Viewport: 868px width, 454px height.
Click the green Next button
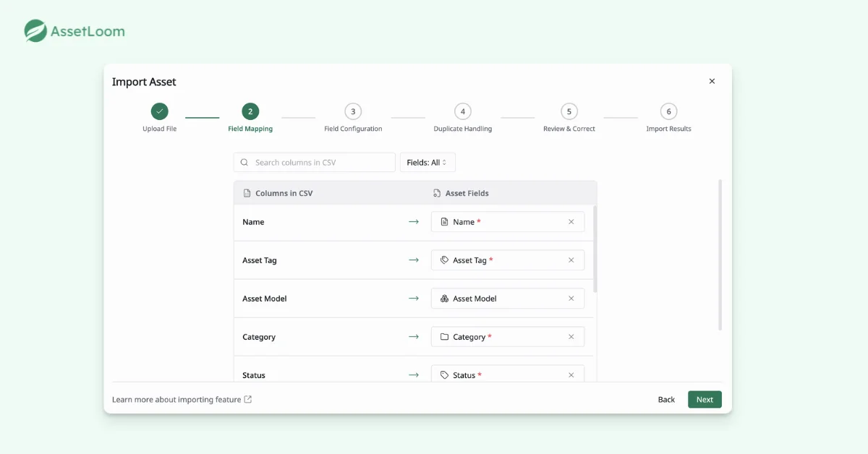705,399
